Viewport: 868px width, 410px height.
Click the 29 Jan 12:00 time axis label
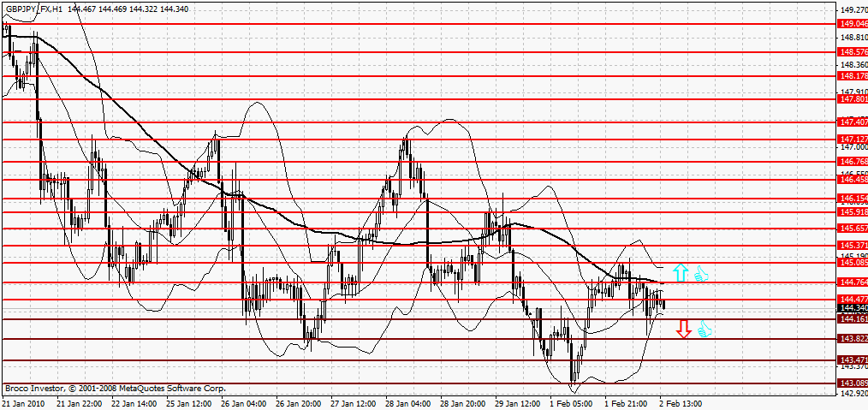click(519, 404)
